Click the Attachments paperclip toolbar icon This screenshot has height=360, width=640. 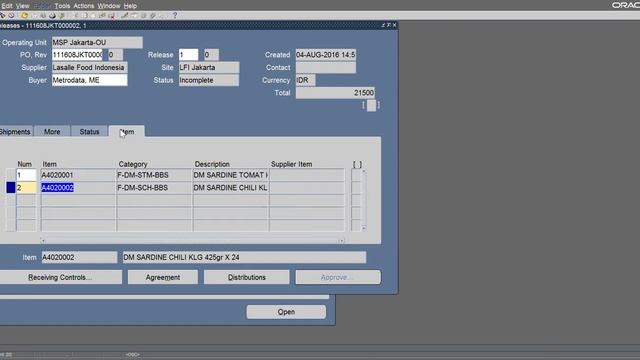153,16
